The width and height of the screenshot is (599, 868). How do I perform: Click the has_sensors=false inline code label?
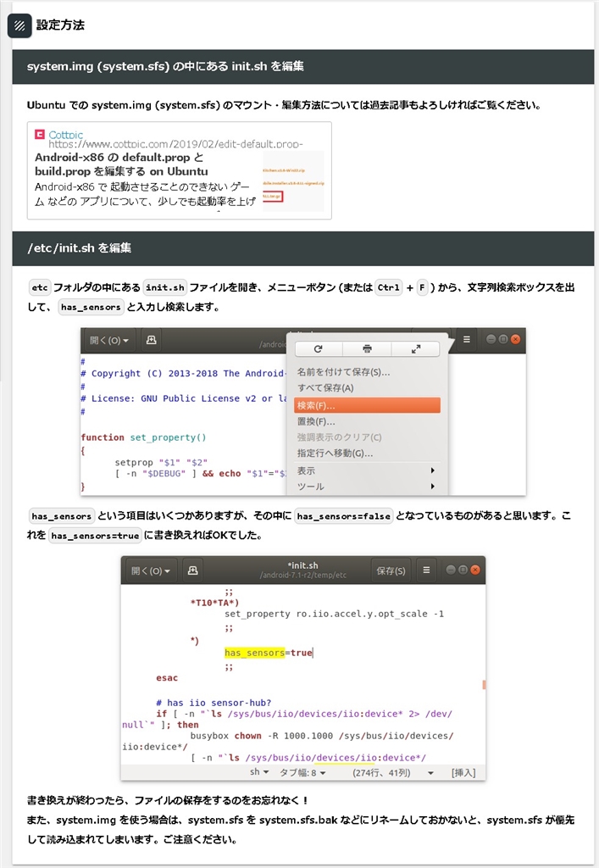click(343, 516)
